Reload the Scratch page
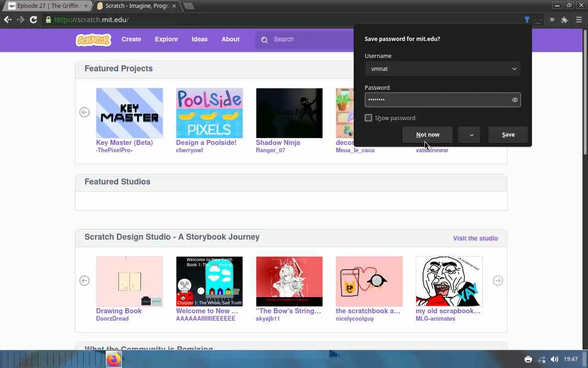The height and width of the screenshot is (368, 588). [x=33, y=20]
